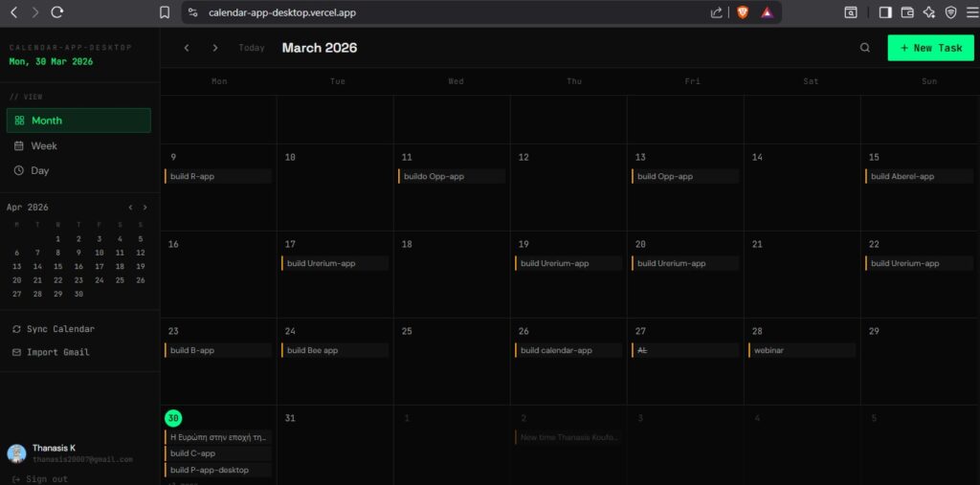Open task 'build Opp-app' on March 13
This screenshot has width=980, height=485.
pos(685,176)
